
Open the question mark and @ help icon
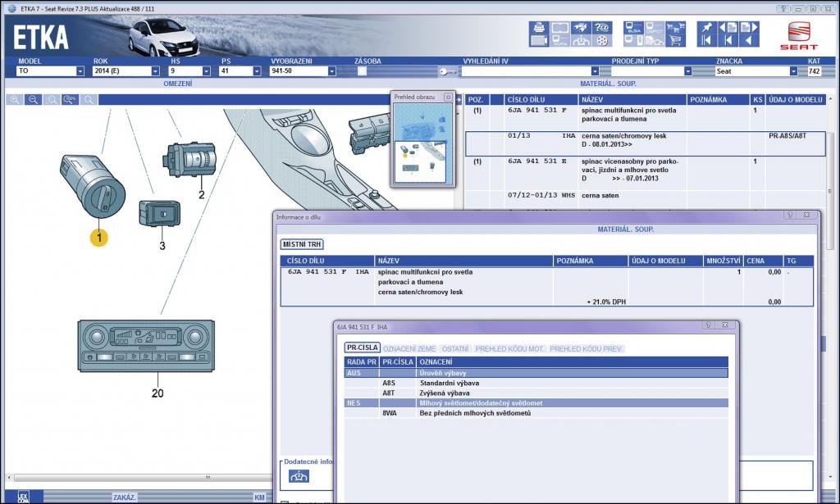pyautogui.click(x=601, y=27)
